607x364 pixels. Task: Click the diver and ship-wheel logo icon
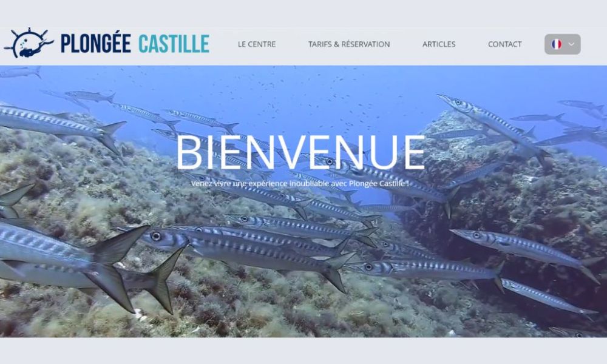[29, 43]
